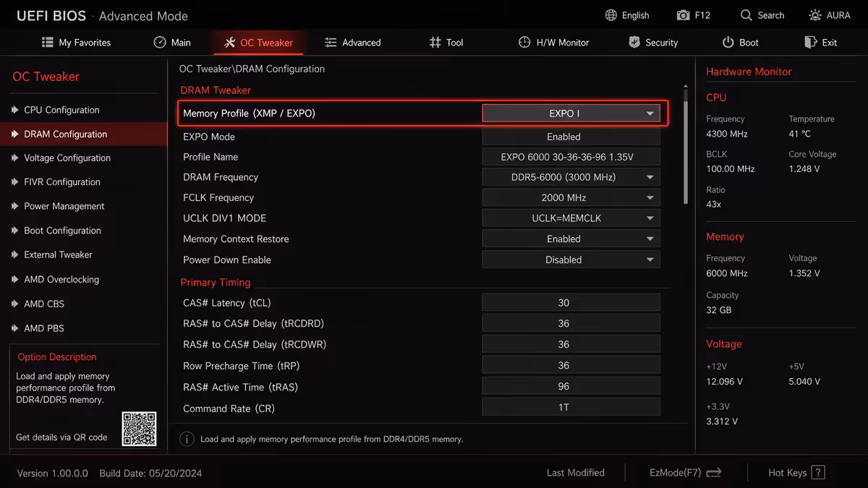Open FIVR Configuration in sidebar
This screenshot has width=868, height=488.
83,182
